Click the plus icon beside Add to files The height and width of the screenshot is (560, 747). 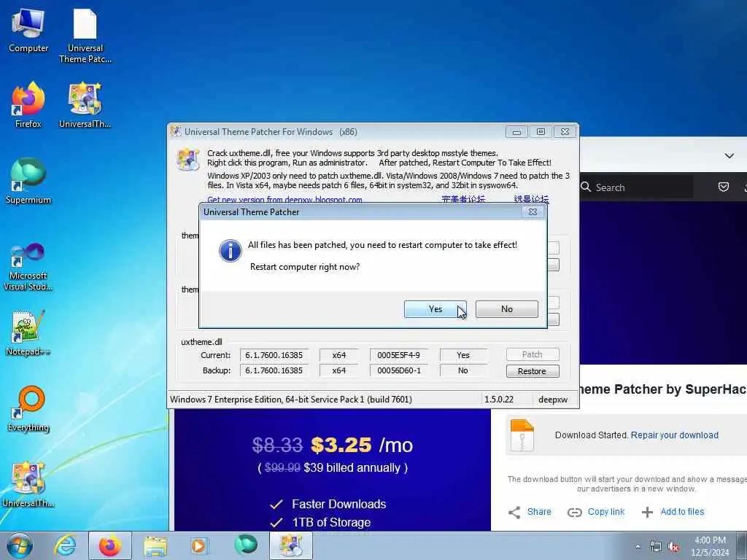pos(647,513)
